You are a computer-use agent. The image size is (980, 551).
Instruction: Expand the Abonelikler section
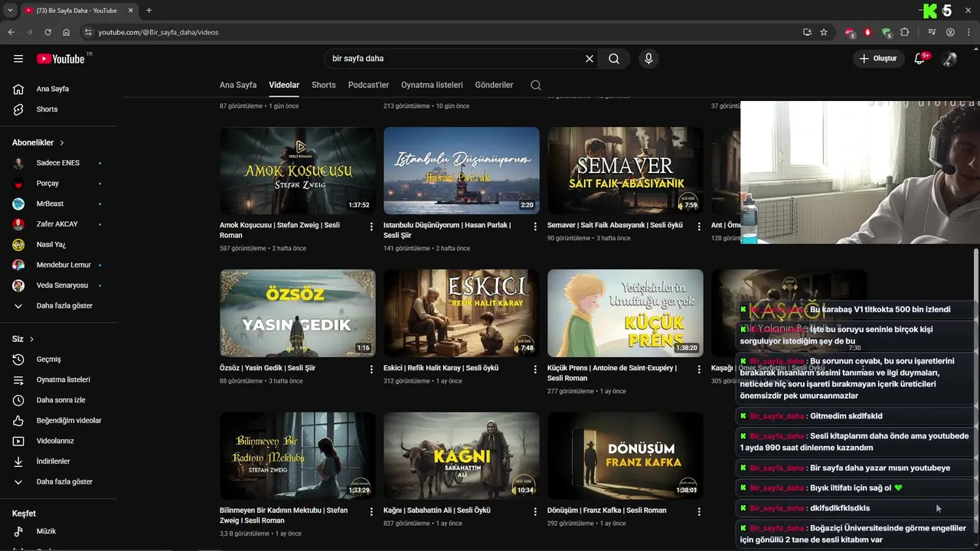[38, 143]
